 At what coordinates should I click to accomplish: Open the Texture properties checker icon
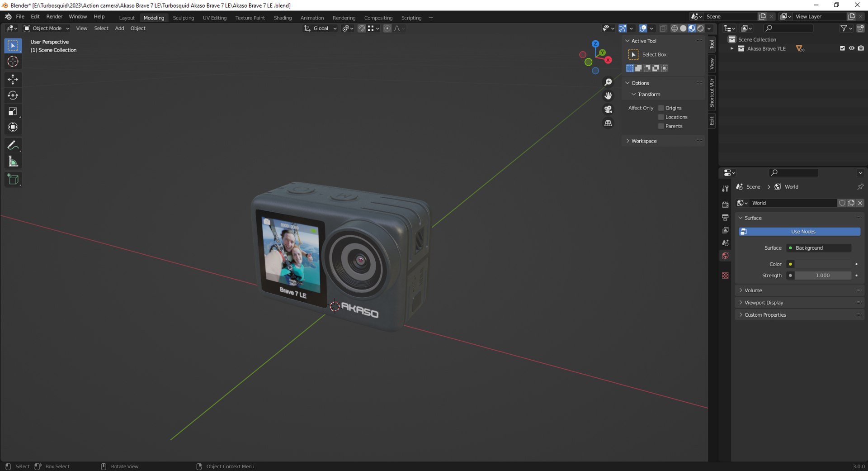725,276
